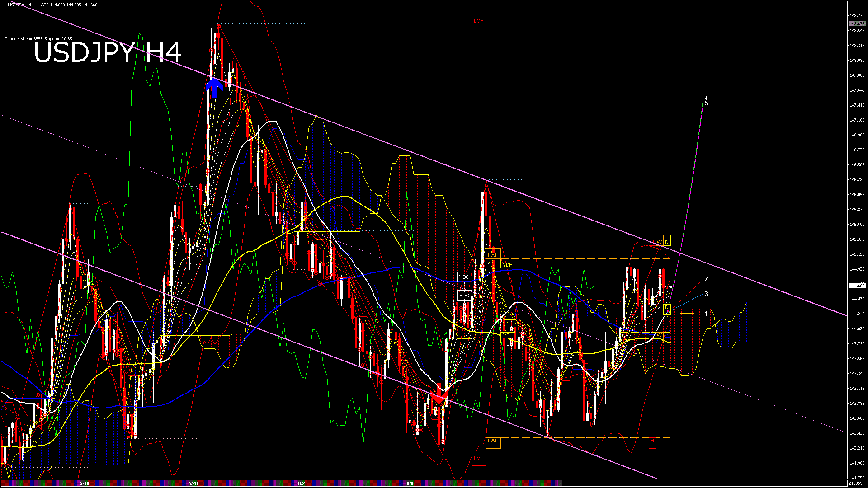
Task: Click projection label 2
Action: click(x=706, y=279)
